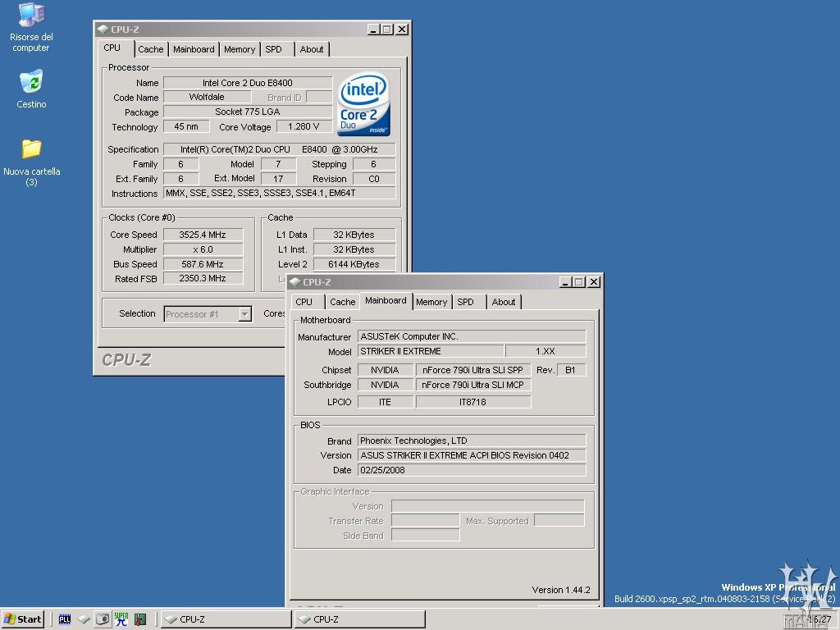Image resolution: width=840 pixels, height=630 pixels.
Task: Minimize the front CPU-Z window
Action: click(x=566, y=282)
